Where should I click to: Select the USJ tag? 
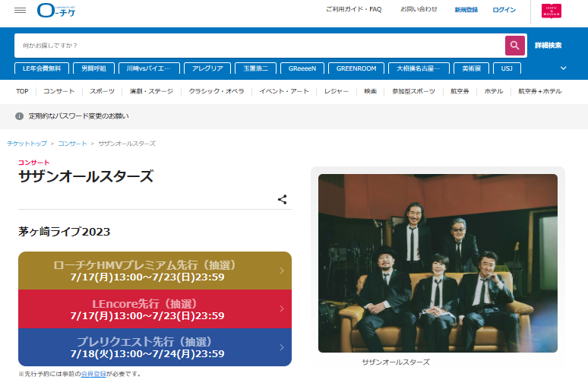[507, 68]
